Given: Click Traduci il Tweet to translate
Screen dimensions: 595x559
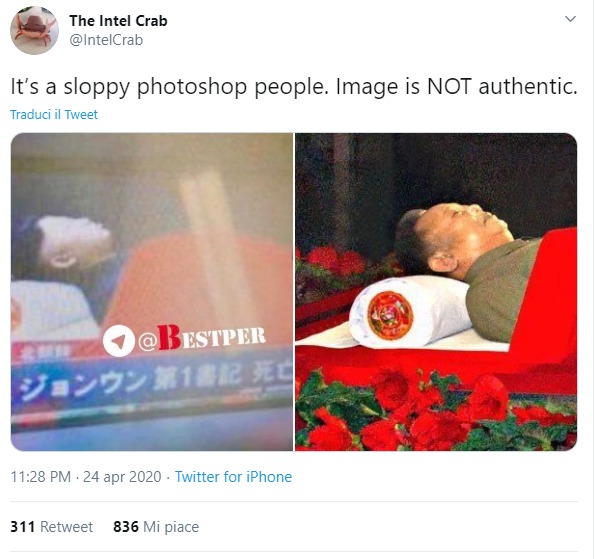Looking at the screenshot, I should [x=54, y=114].
